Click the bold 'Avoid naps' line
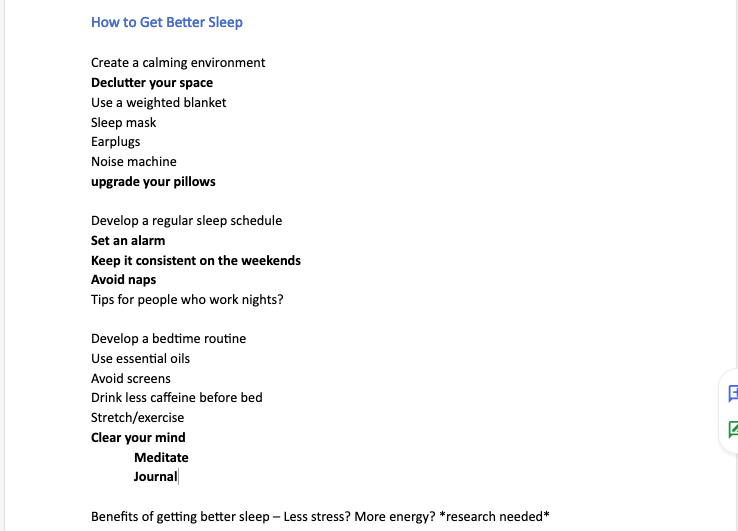 pos(123,280)
